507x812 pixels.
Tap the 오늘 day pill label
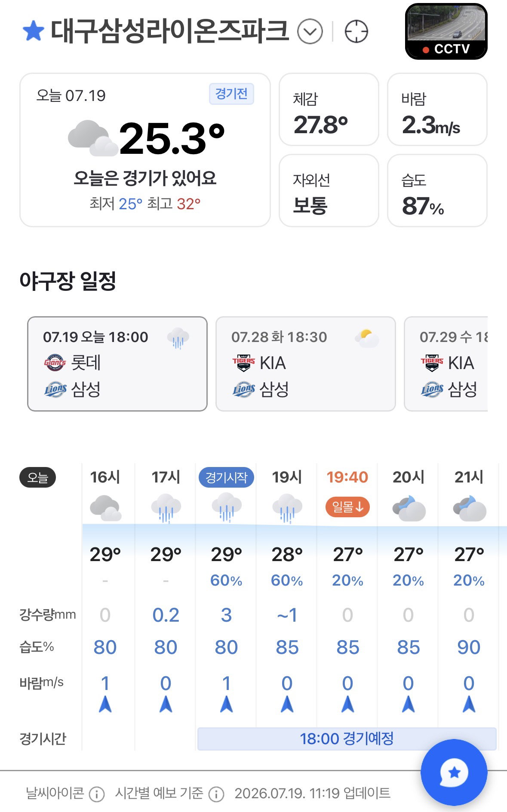[x=37, y=477]
